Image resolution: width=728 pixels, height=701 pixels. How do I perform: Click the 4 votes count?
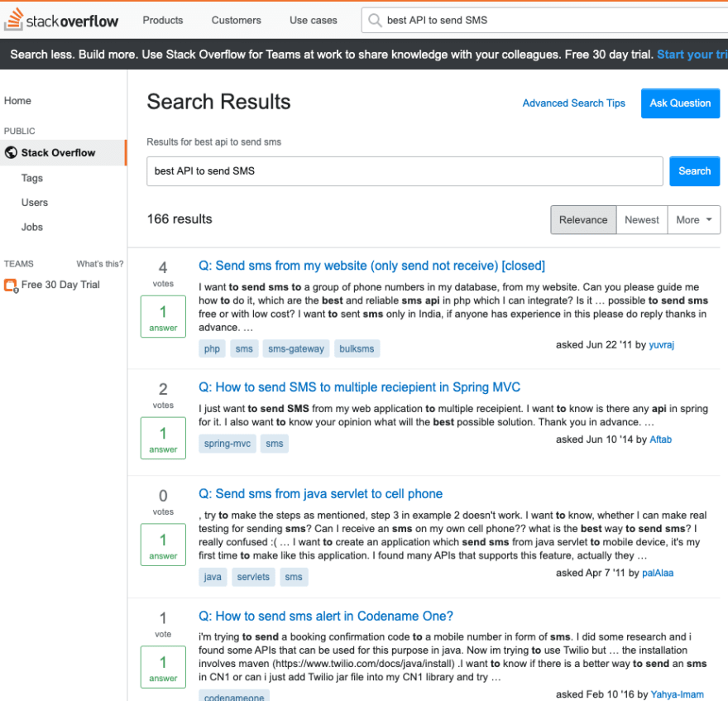163,274
